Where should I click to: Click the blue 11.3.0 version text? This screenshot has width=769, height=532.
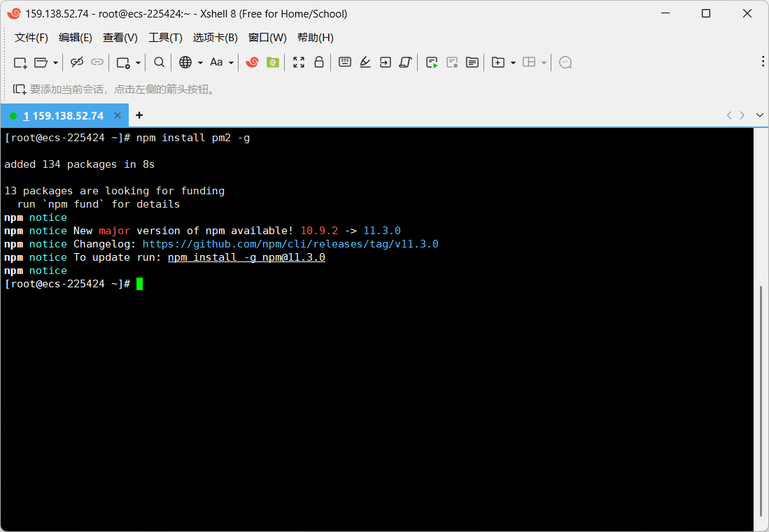tap(382, 231)
